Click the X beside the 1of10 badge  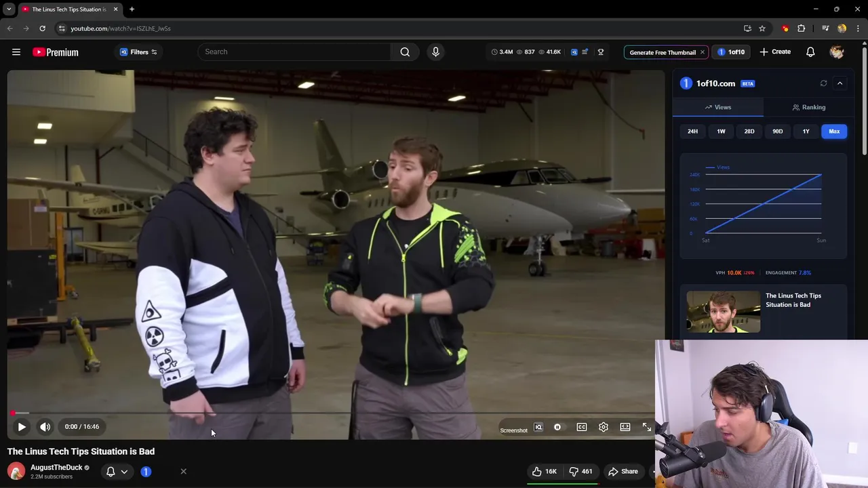click(183, 472)
